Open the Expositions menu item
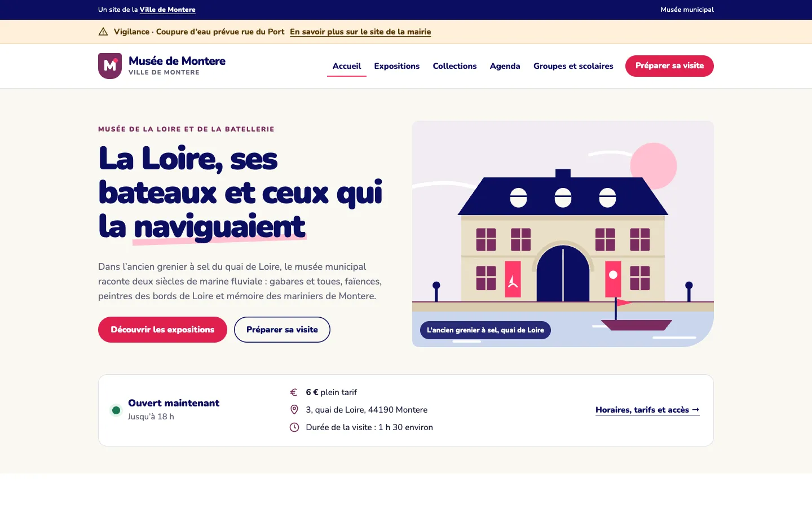This screenshot has width=812, height=508. (397, 66)
